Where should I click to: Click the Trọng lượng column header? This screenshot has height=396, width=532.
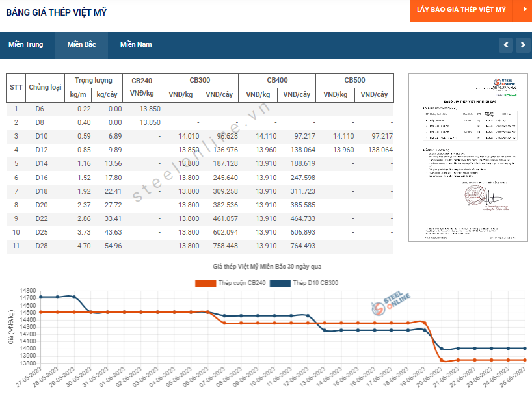tap(93, 81)
